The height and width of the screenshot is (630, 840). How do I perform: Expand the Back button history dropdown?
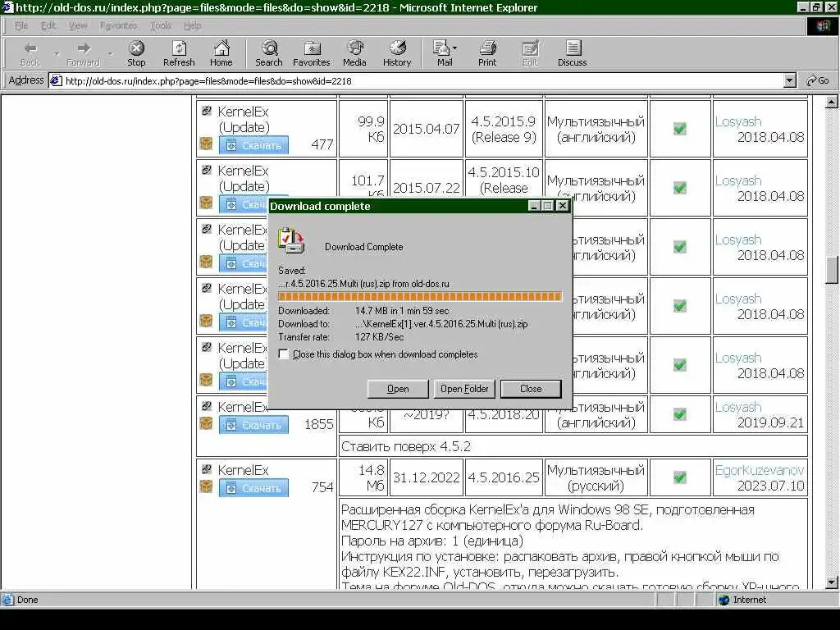point(57,53)
